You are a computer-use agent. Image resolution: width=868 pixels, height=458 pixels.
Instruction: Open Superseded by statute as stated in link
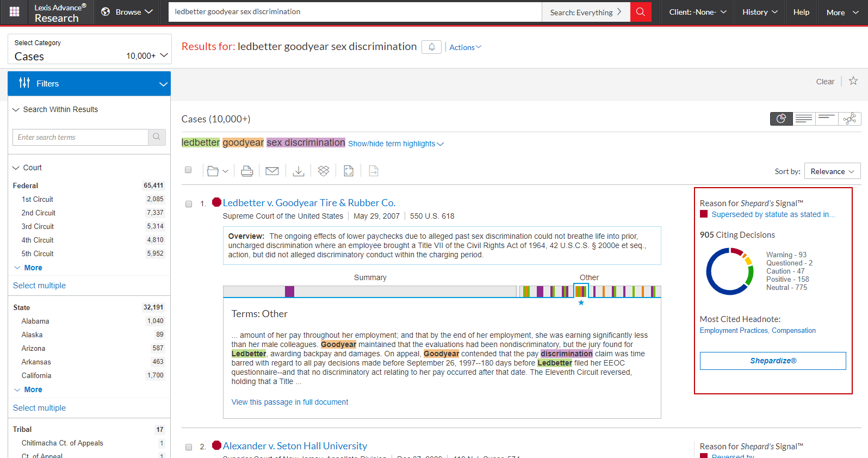773,214
